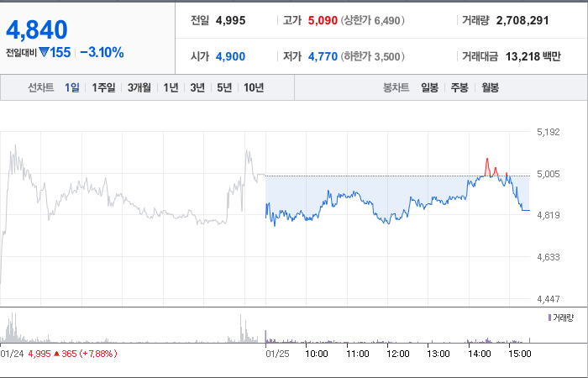Click the 저가 value 4,770
The width and height of the screenshot is (588, 378).
[323, 56]
